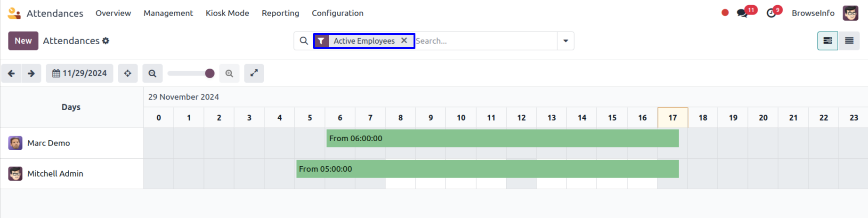Open Marc Demo's attendance bar
The height and width of the screenshot is (218, 868).
point(502,138)
